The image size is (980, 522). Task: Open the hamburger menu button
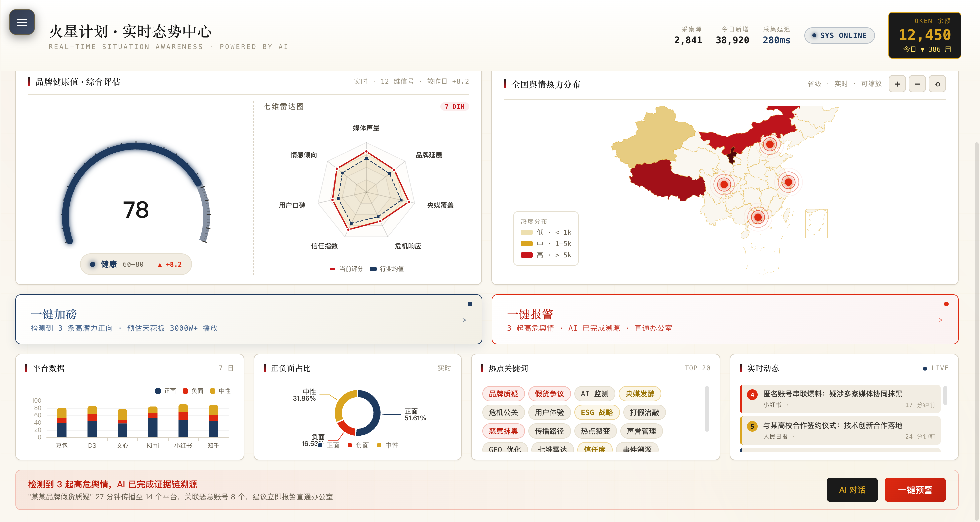coord(22,22)
